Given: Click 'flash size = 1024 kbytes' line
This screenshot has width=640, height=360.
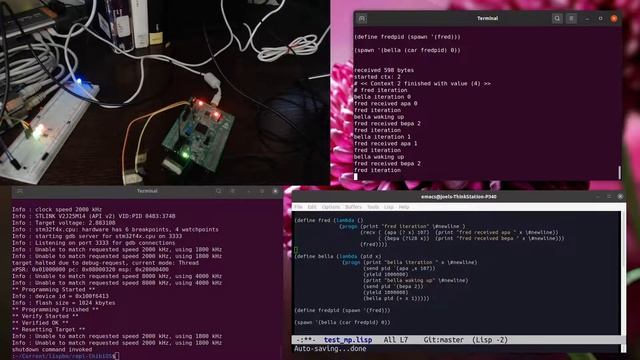Looking at the screenshot, I should (x=63, y=303).
